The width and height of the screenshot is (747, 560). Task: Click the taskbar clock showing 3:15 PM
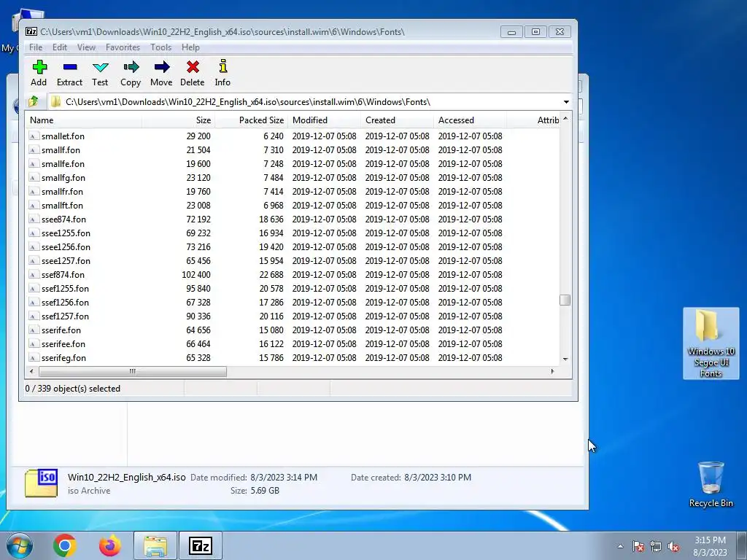[710, 546]
